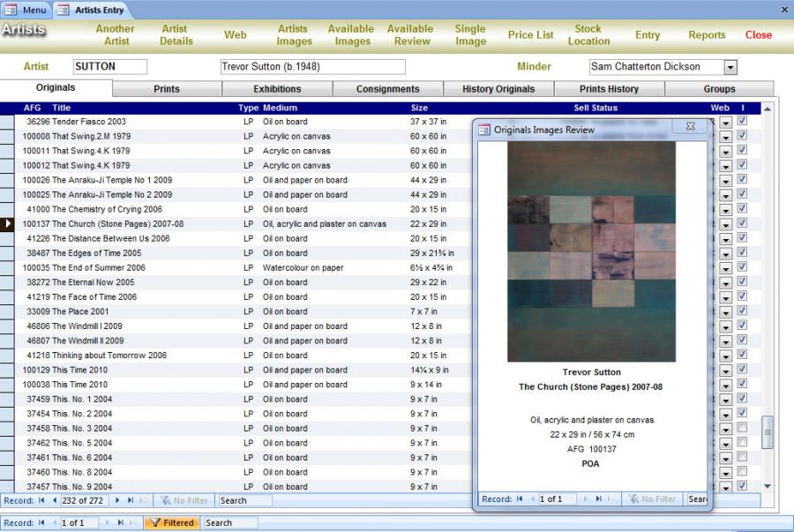Screen dimensions: 794x532
Task: Click the 232 of 272 record number box
Action: [84, 500]
